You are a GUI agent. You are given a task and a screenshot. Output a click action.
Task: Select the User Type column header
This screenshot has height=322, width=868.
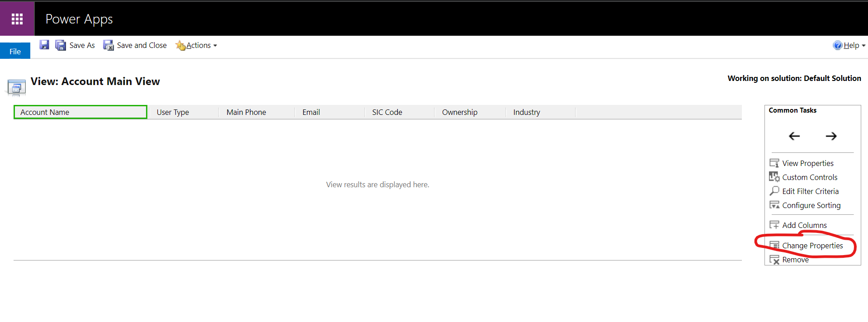coord(173,112)
